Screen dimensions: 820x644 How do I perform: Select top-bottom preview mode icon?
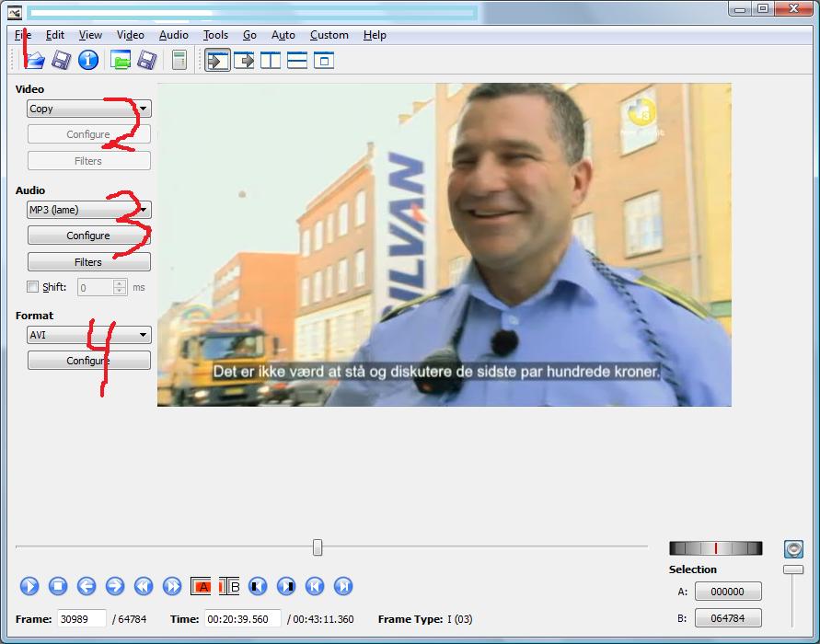(297, 60)
